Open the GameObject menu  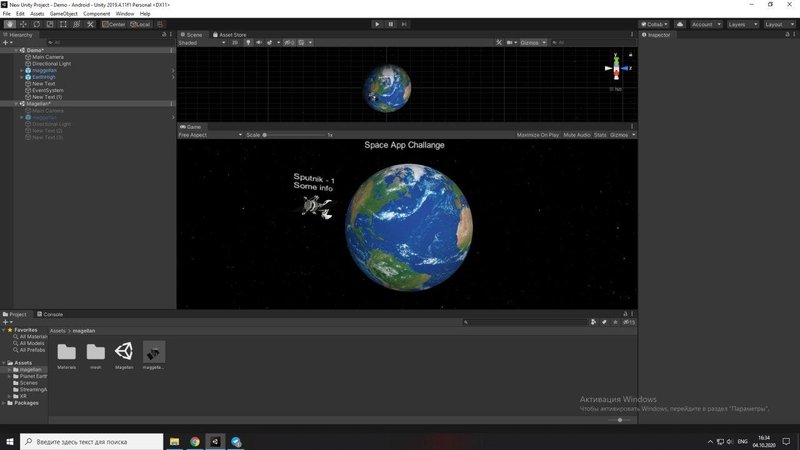point(63,14)
